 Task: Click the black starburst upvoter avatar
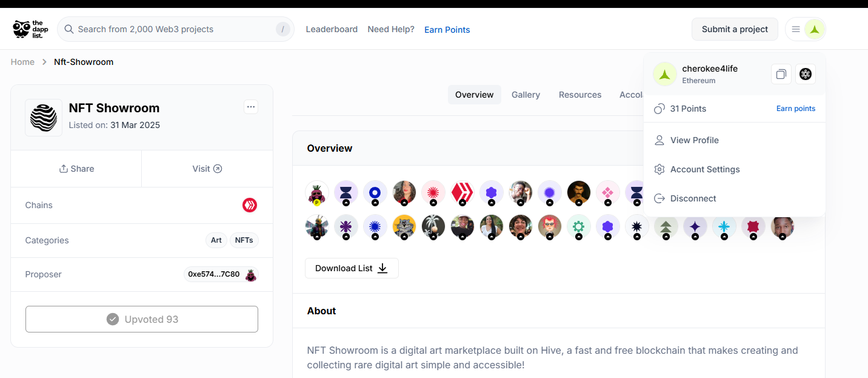click(x=636, y=227)
